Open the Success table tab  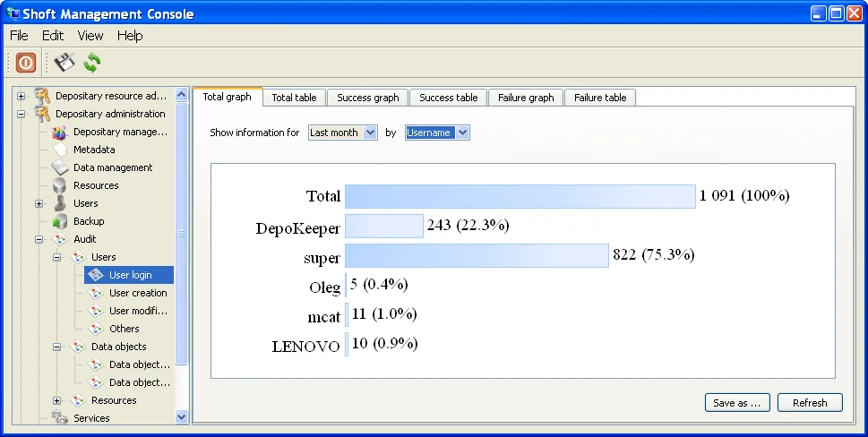[448, 98]
